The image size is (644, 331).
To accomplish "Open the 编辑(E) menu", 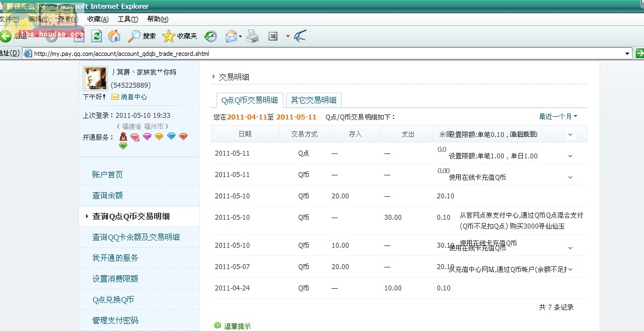I will click(38, 19).
